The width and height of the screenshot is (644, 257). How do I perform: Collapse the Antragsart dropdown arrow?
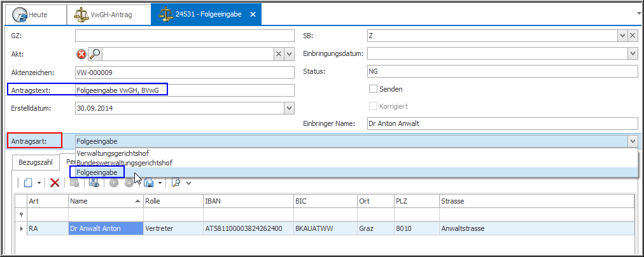632,141
